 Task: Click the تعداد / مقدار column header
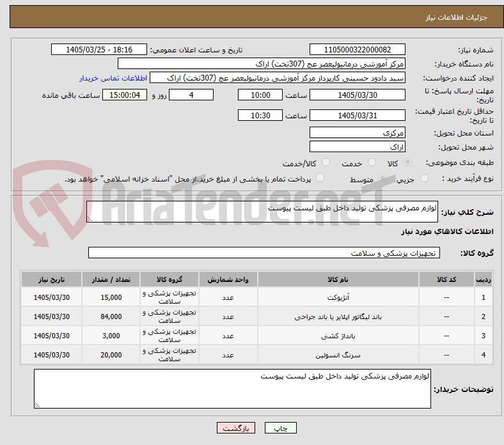pyautogui.click(x=111, y=279)
